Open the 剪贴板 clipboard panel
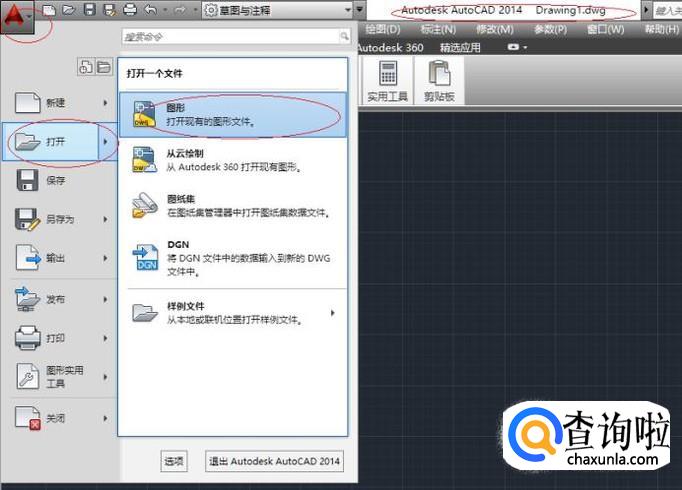The height and width of the screenshot is (490, 682). [x=439, y=81]
